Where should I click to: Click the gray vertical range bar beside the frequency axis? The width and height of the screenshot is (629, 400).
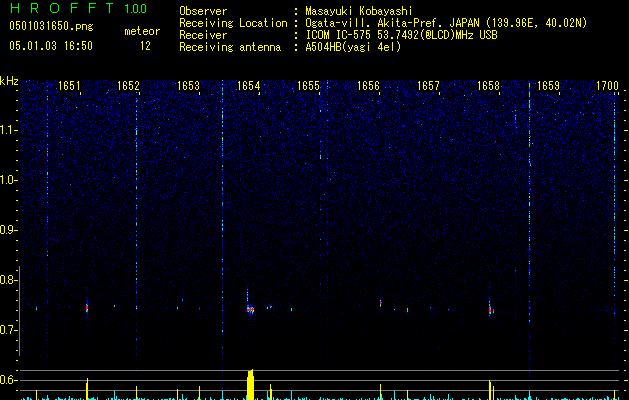(x=19, y=311)
